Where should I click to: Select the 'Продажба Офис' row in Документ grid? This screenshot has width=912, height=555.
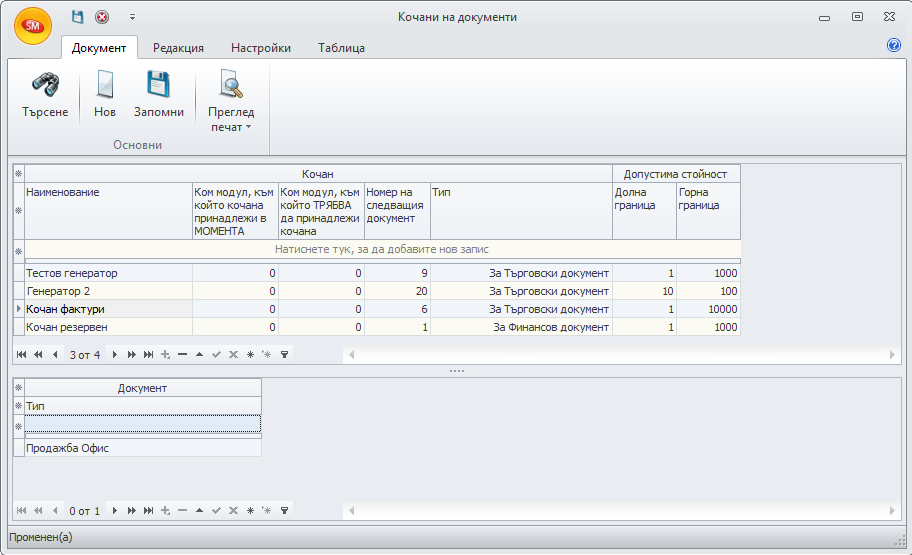coord(142,448)
